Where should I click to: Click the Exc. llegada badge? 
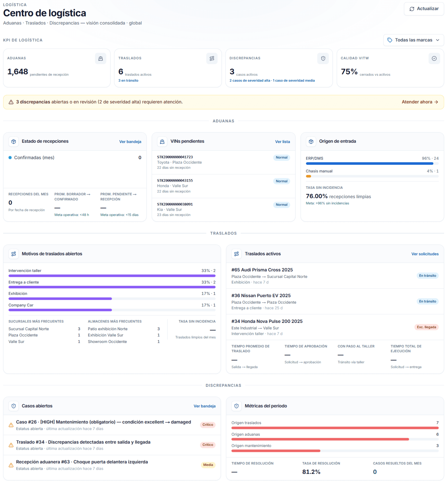click(426, 327)
